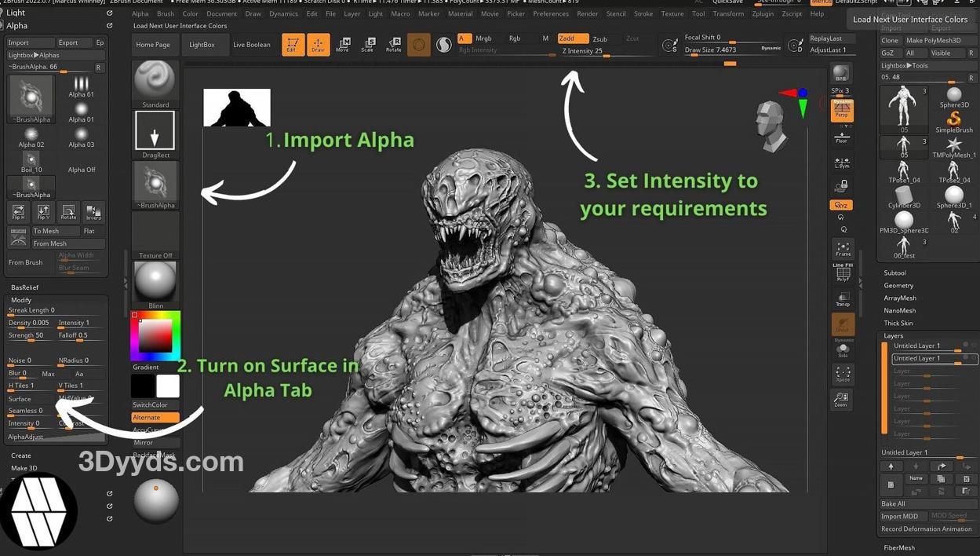
Task: Expand the Geometry section
Action: pyautogui.click(x=898, y=286)
